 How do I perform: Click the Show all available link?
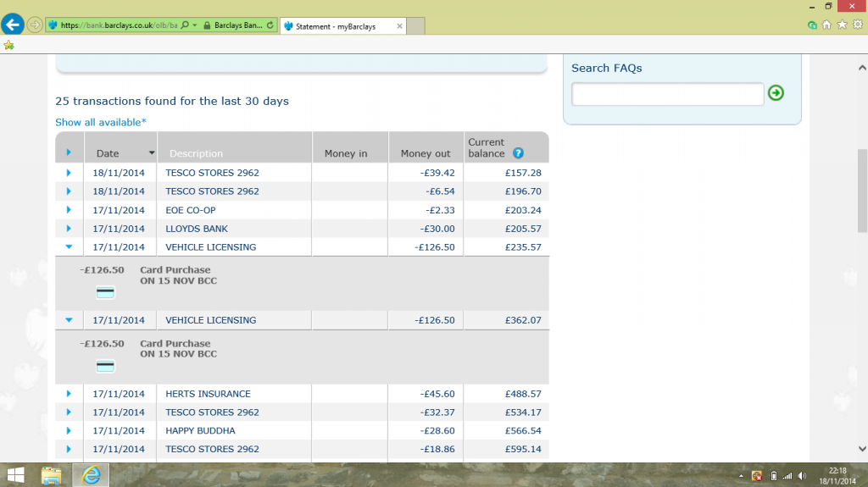tap(101, 122)
